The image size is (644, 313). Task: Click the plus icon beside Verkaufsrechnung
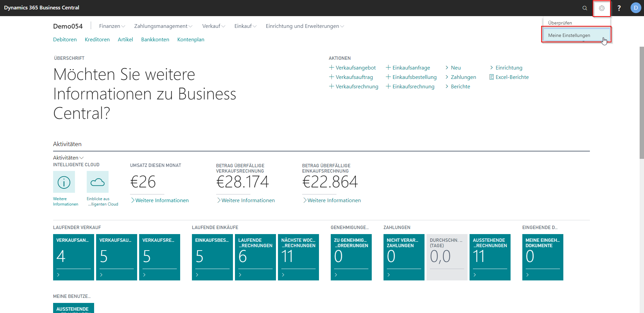(x=331, y=86)
